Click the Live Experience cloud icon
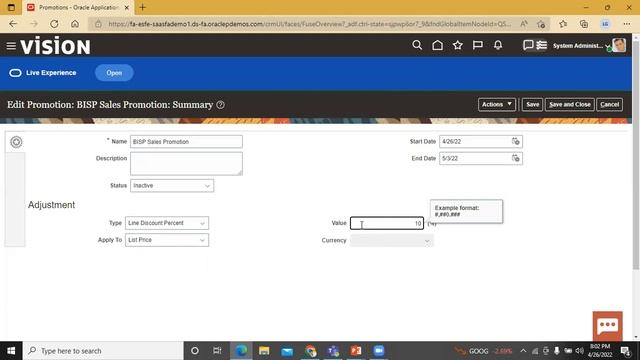The height and width of the screenshot is (360, 640). click(x=15, y=73)
